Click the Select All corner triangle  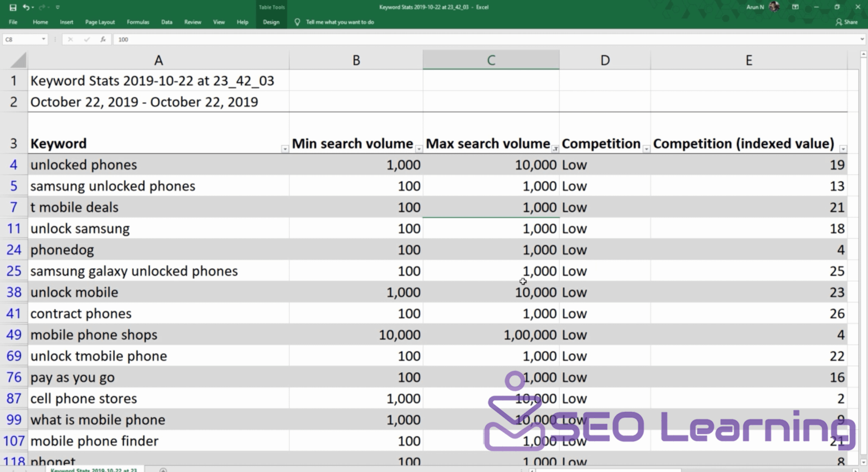pos(18,60)
